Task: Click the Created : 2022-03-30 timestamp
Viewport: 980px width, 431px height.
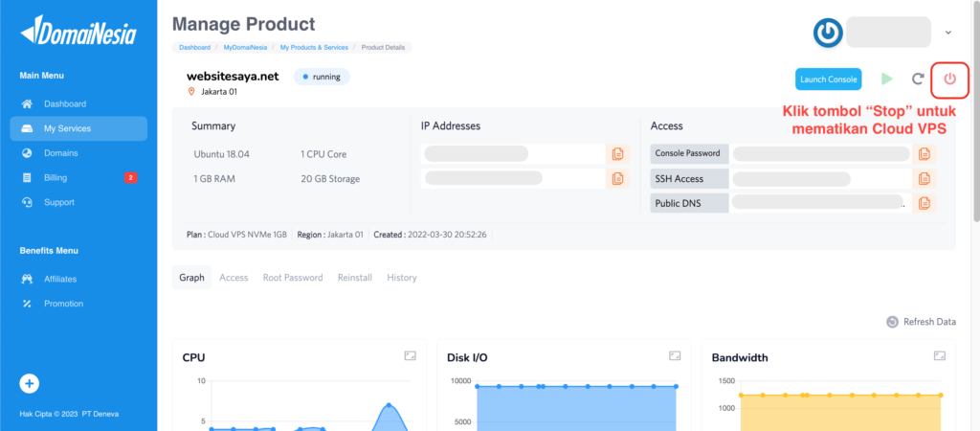Action: pyautogui.click(x=430, y=235)
